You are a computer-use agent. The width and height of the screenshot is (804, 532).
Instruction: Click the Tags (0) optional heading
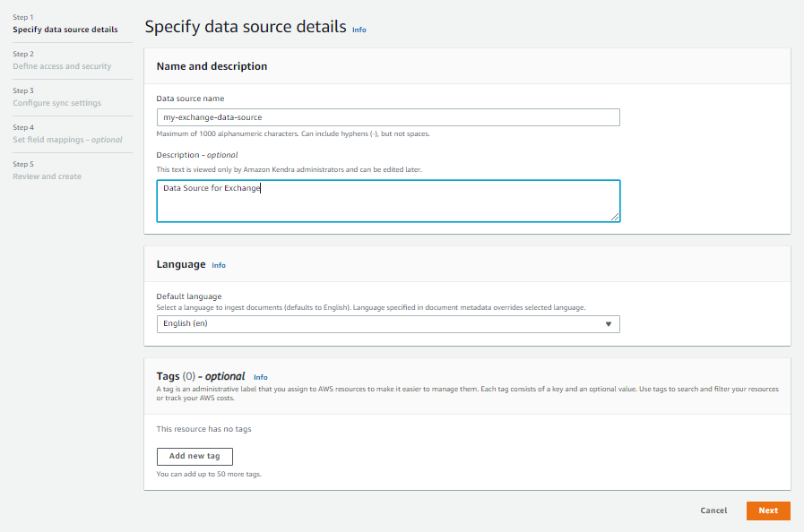coord(201,376)
